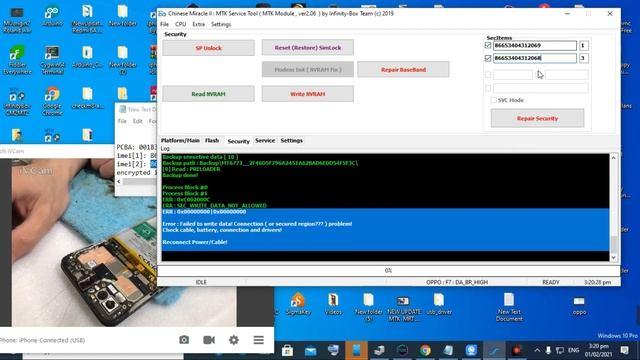This screenshot has height=360, width=640.
Task: Toggle the SVC Mode checkbox
Action: [x=493, y=100]
